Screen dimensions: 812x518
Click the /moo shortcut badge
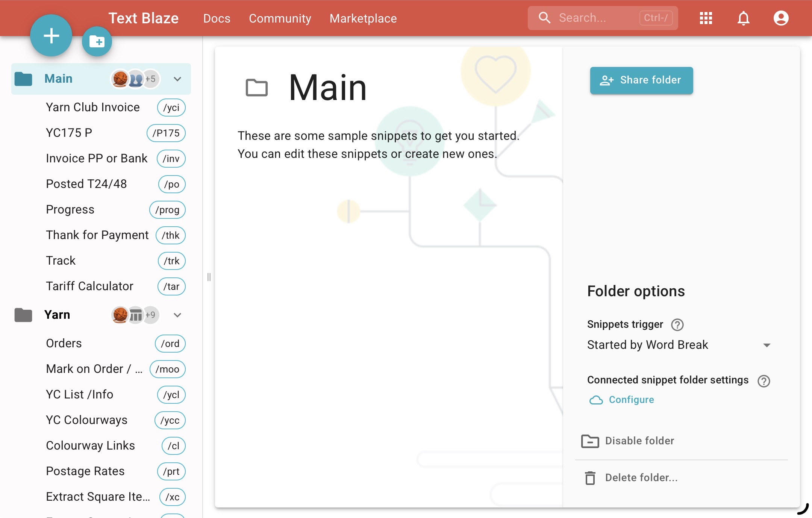point(168,369)
